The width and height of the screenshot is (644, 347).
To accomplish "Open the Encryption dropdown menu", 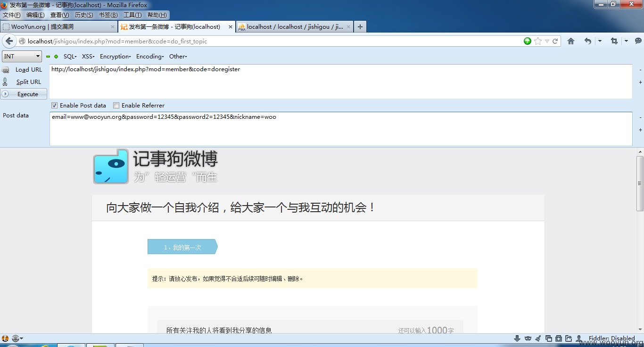I will pos(116,57).
